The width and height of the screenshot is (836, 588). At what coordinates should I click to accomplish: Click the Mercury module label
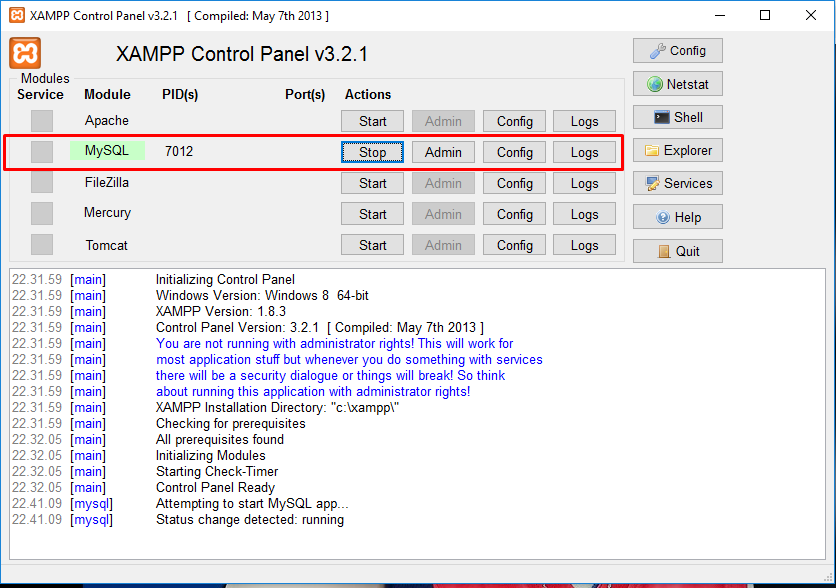click(107, 213)
